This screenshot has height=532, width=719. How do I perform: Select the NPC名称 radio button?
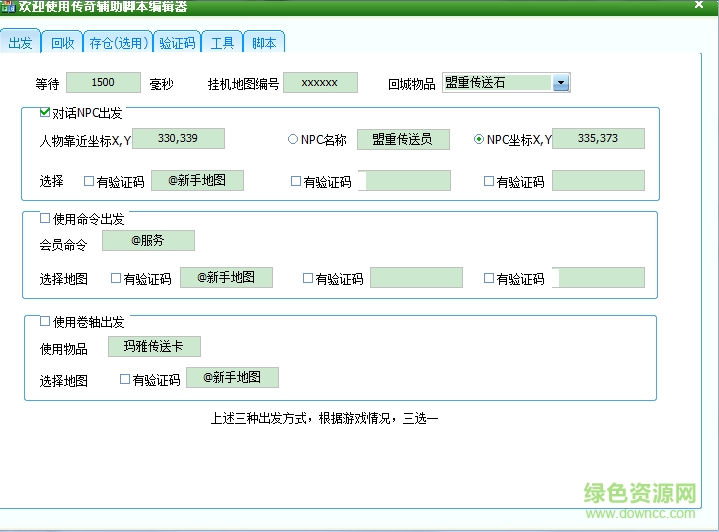pyautogui.click(x=293, y=140)
